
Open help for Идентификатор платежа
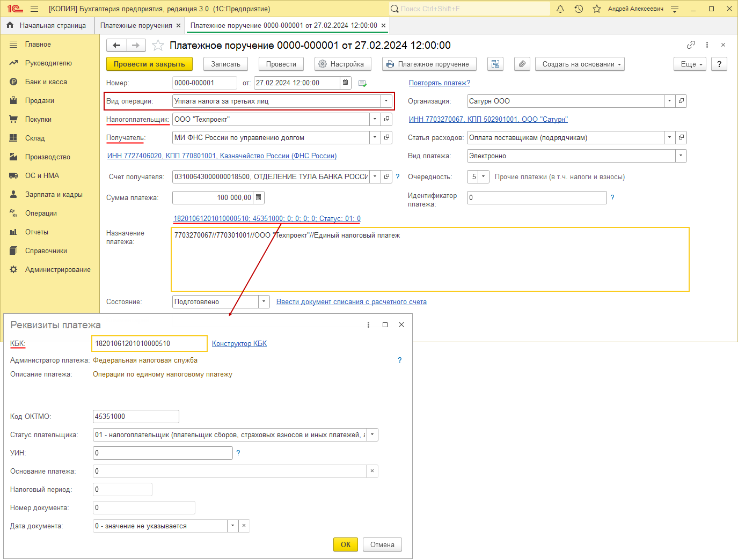(x=612, y=197)
